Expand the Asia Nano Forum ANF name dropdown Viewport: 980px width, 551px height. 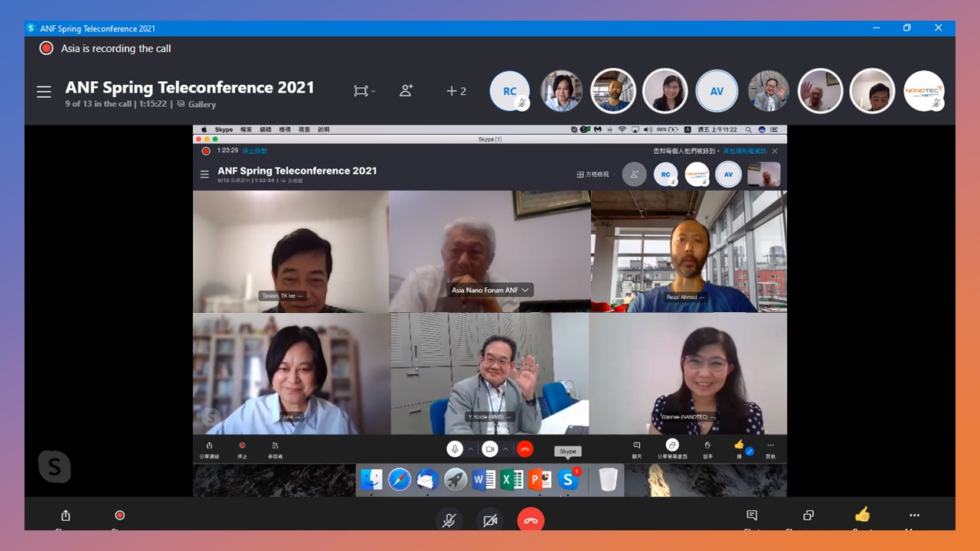[525, 290]
